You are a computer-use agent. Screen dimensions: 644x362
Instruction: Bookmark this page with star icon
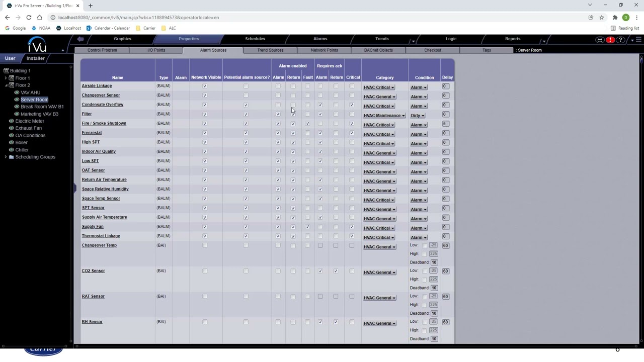[x=601, y=18]
